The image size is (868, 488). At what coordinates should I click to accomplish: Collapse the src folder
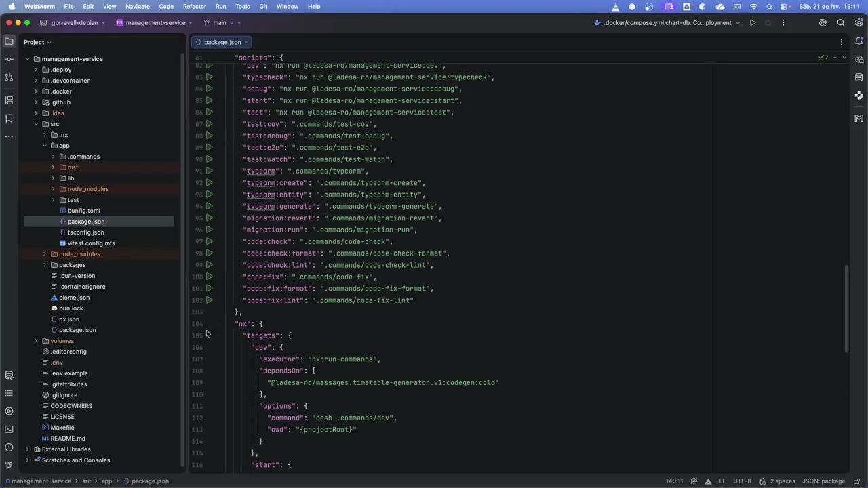pos(36,124)
